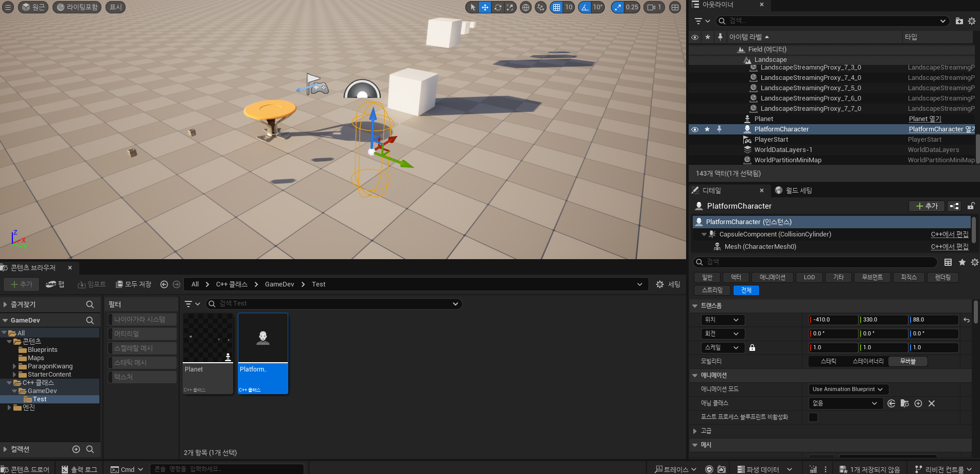This screenshot has height=474, width=980.
Task: Open the 출력 로그 tab
Action: (79, 469)
